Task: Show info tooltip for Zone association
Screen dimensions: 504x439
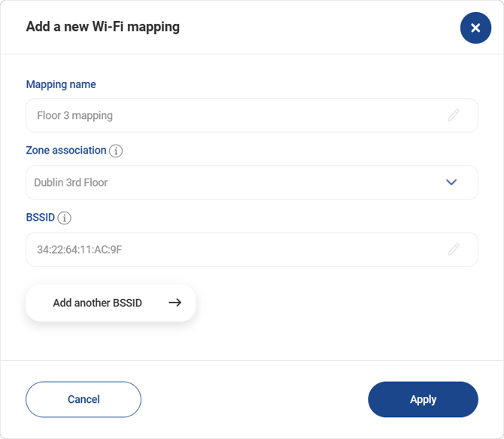Action: tap(116, 151)
